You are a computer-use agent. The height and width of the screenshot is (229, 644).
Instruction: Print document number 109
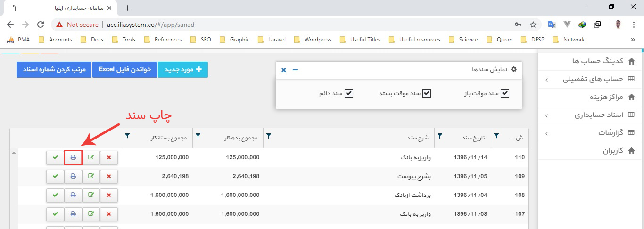pos(73,176)
